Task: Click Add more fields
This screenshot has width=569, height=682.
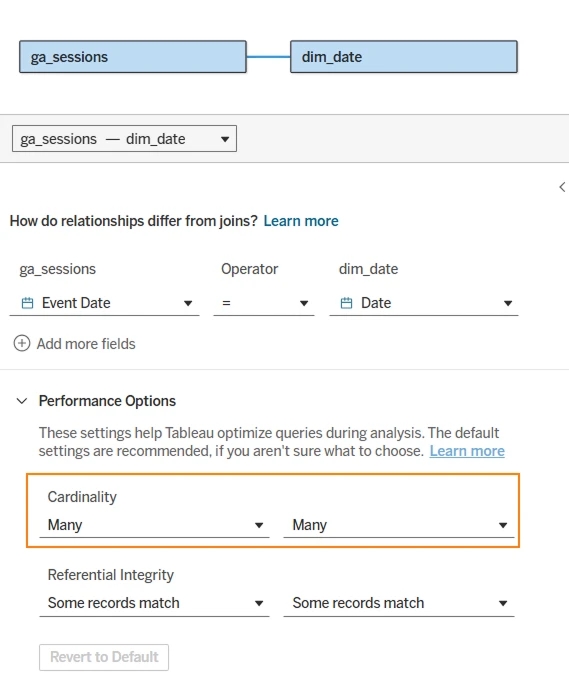Action: tap(86, 344)
